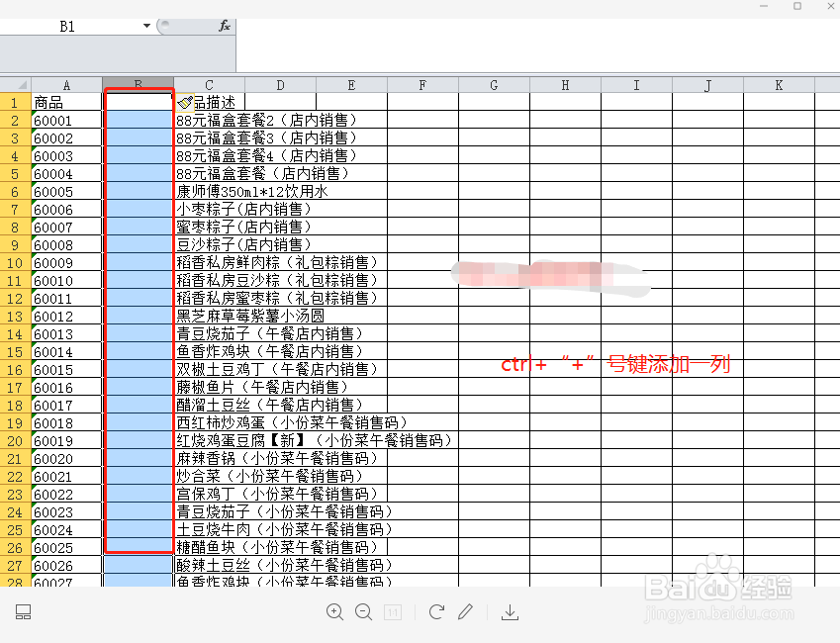
Task: Select row 27 header
Action: (15, 565)
